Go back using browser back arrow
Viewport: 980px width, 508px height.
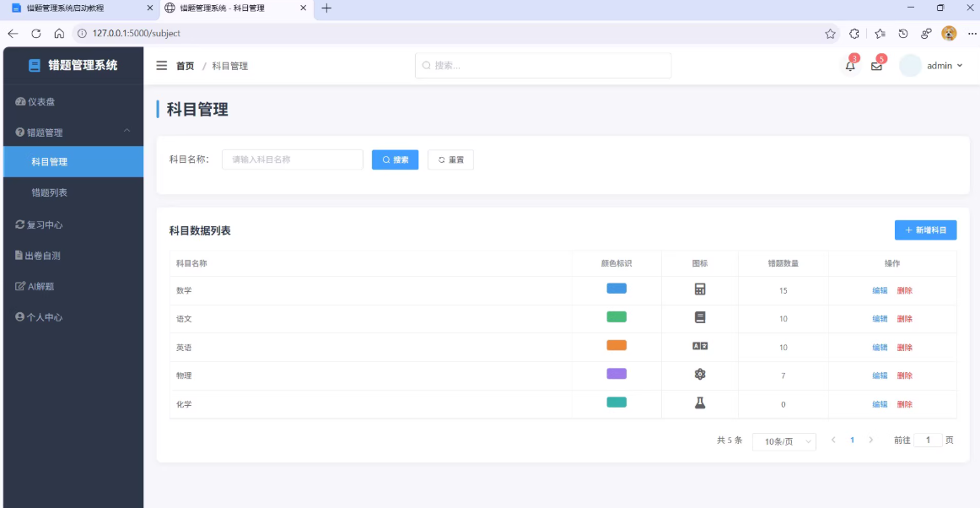(x=13, y=33)
